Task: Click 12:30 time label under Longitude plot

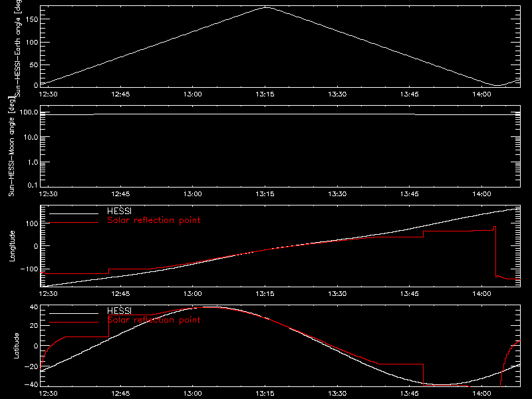Action: [x=48, y=293]
